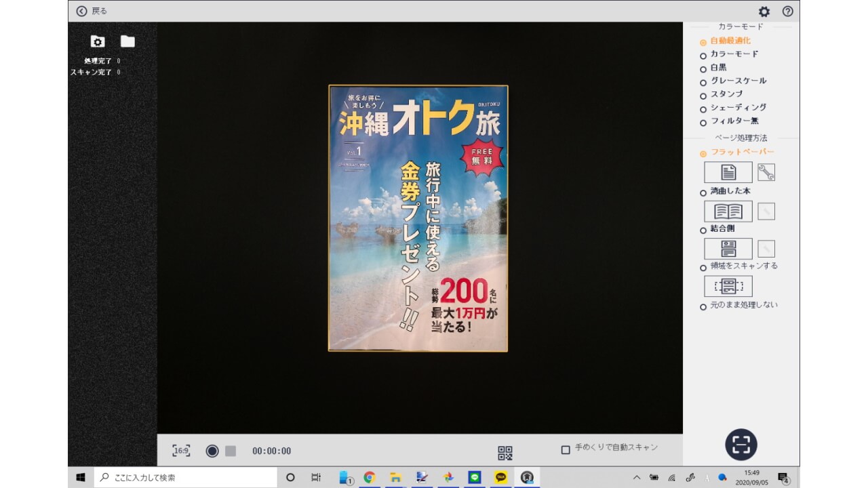Go back using the 戻る button
The height and width of the screenshot is (488, 868).
click(x=92, y=11)
